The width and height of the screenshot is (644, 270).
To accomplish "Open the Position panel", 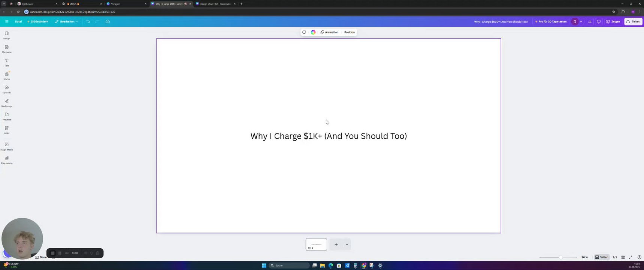I will coord(350,32).
